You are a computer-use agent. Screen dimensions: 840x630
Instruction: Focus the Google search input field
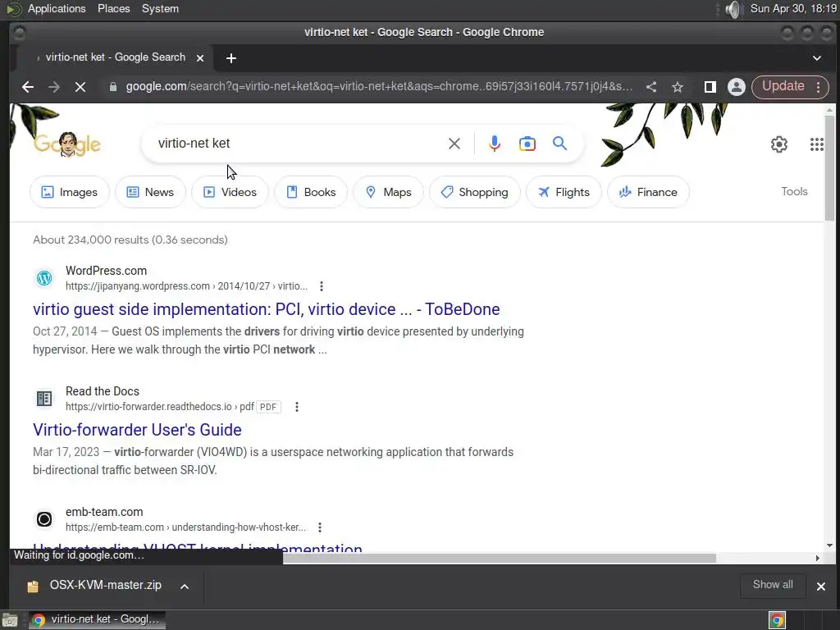point(300,143)
